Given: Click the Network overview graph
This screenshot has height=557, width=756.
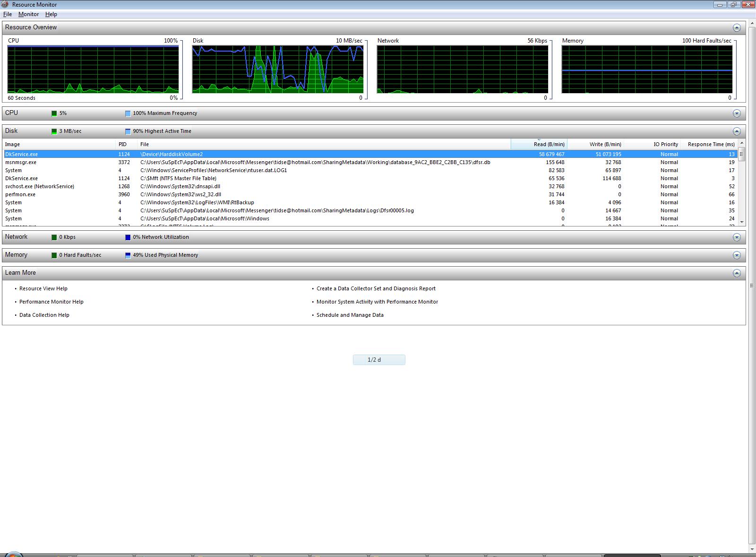Looking at the screenshot, I should coord(463,70).
